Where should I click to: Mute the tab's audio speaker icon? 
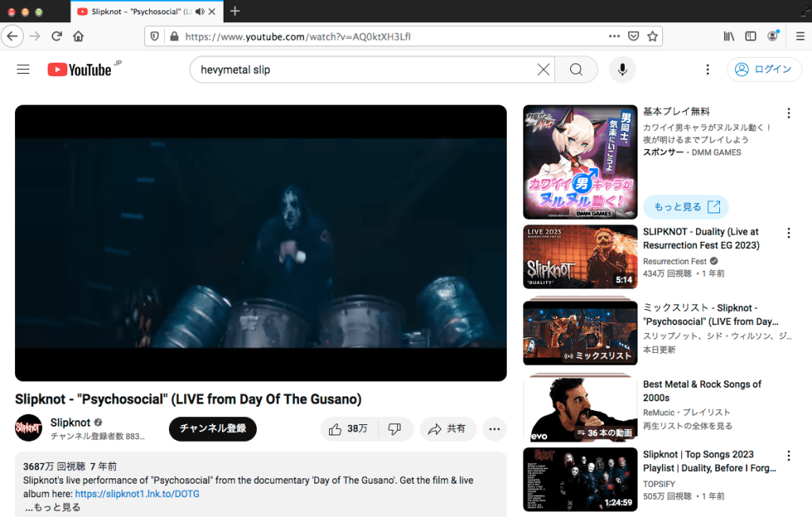click(x=200, y=11)
